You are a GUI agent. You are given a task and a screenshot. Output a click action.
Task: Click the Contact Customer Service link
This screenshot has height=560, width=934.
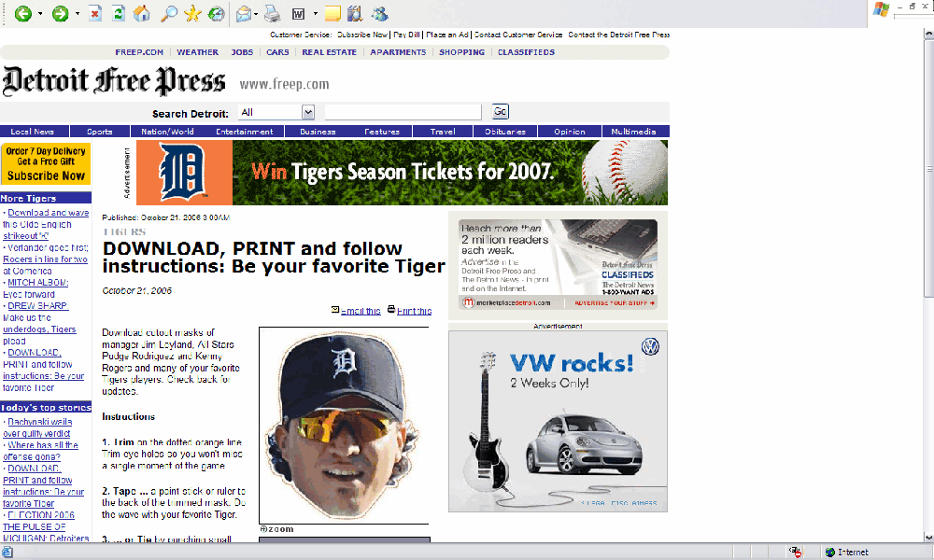pos(518,35)
